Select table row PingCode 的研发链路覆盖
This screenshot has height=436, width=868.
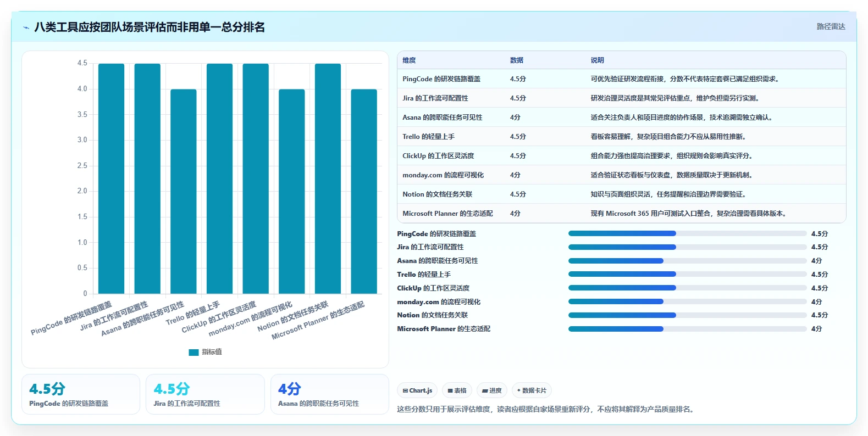(621, 79)
